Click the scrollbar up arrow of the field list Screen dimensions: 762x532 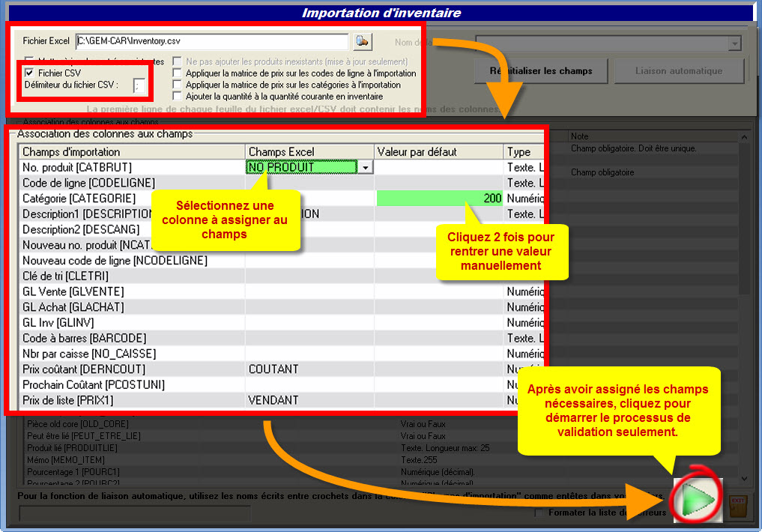pos(744,137)
